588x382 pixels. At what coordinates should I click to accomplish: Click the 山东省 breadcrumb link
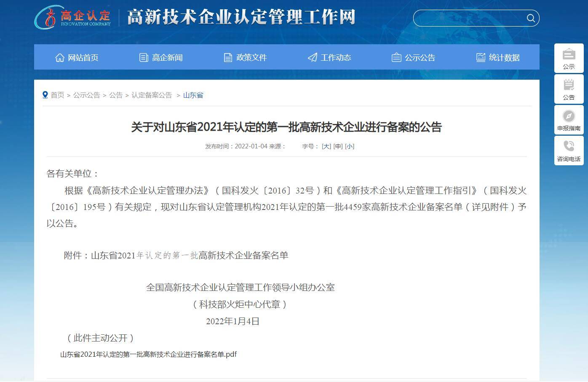click(193, 95)
